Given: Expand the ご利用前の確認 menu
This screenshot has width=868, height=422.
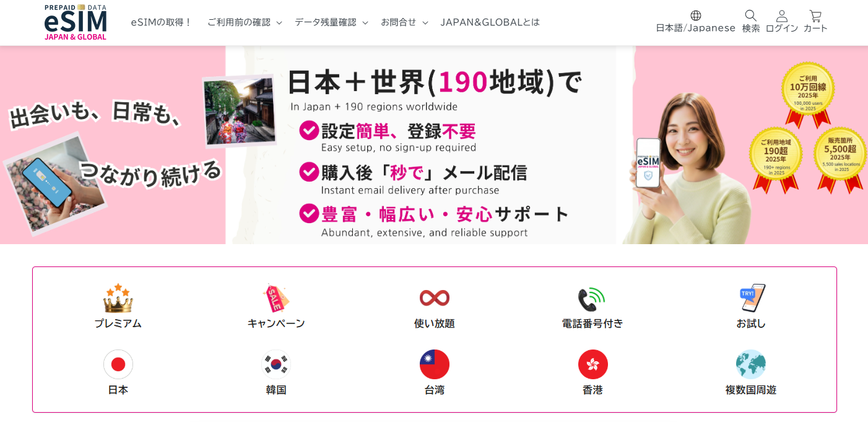Looking at the screenshot, I should (245, 22).
